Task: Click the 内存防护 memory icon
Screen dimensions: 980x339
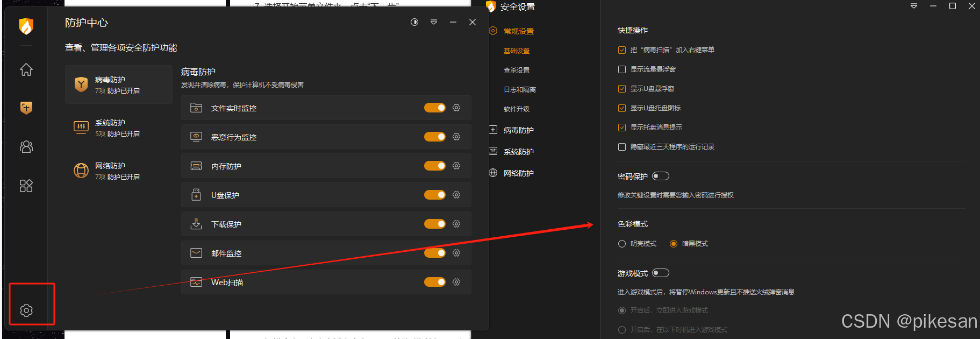Action: [196, 166]
